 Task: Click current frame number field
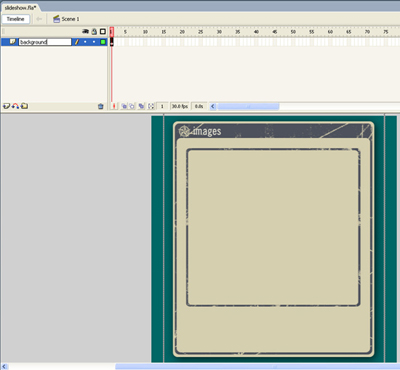(x=162, y=106)
